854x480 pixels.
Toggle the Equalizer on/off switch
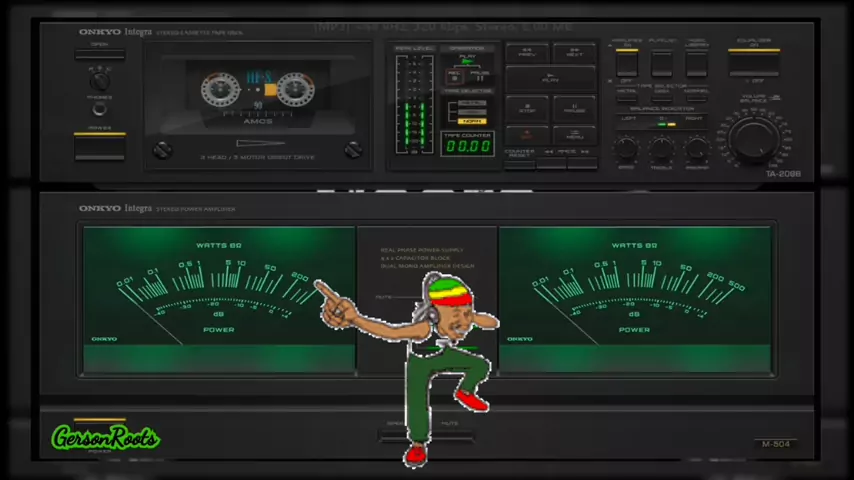pyautogui.click(x=753, y=62)
